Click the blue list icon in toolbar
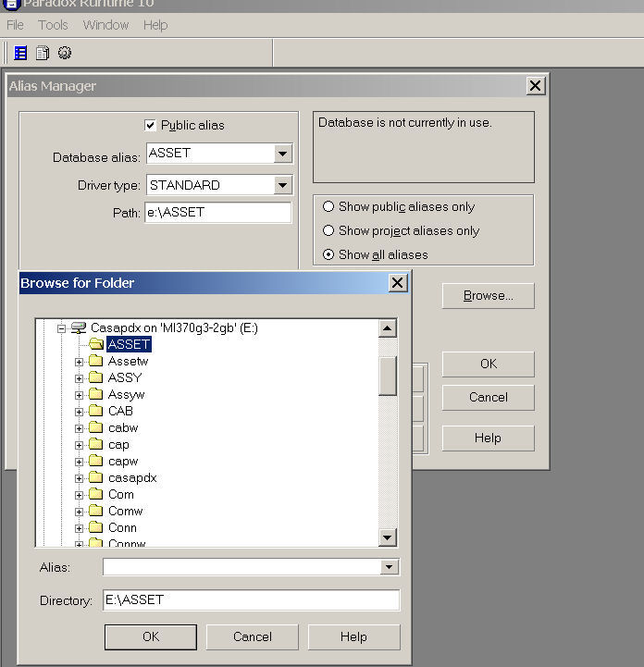Screen dimensions: 644x667 [x=20, y=53]
